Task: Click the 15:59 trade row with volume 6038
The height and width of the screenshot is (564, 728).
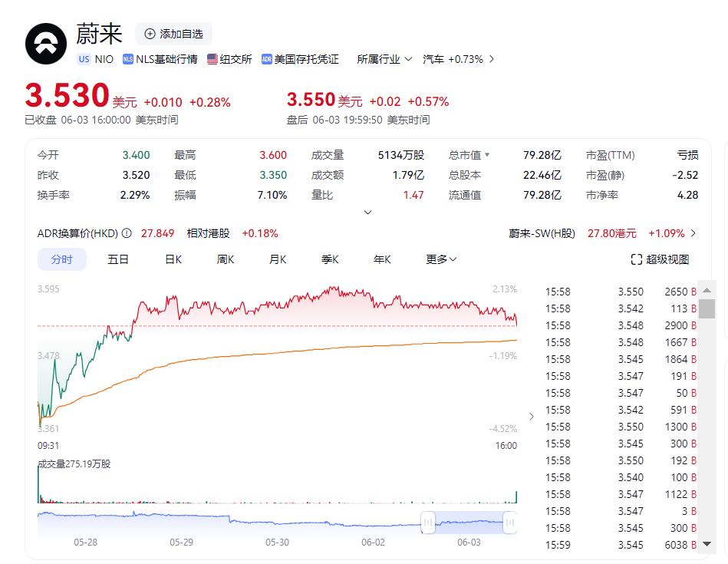Action: point(621,545)
